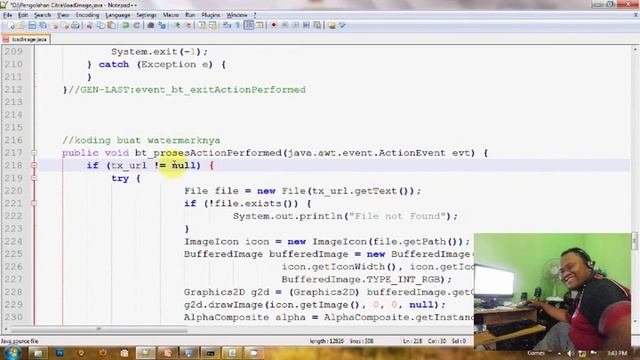Zoom out using toolbar icon
The image size is (640, 360).
(188, 25)
